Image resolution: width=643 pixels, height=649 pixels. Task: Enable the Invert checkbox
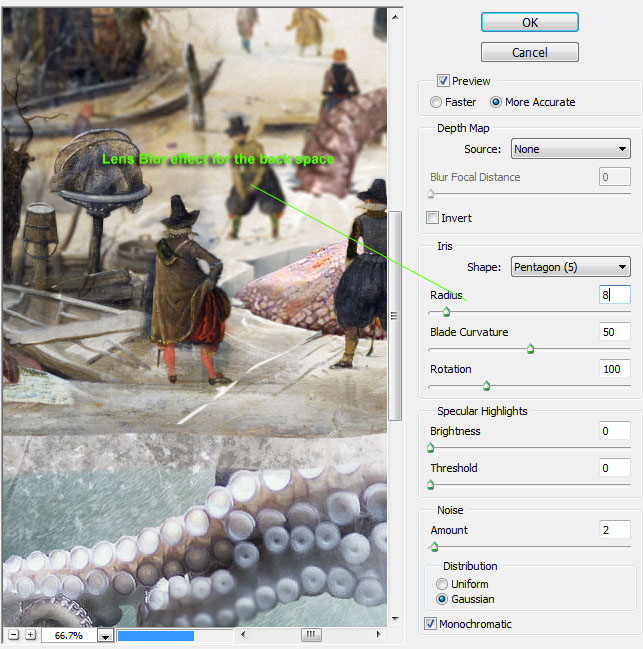(432, 218)
